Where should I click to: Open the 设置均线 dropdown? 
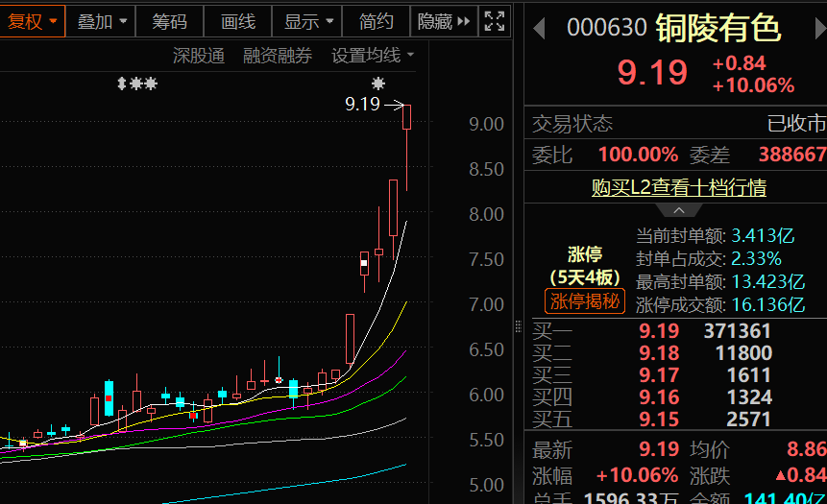coord(373,56)
